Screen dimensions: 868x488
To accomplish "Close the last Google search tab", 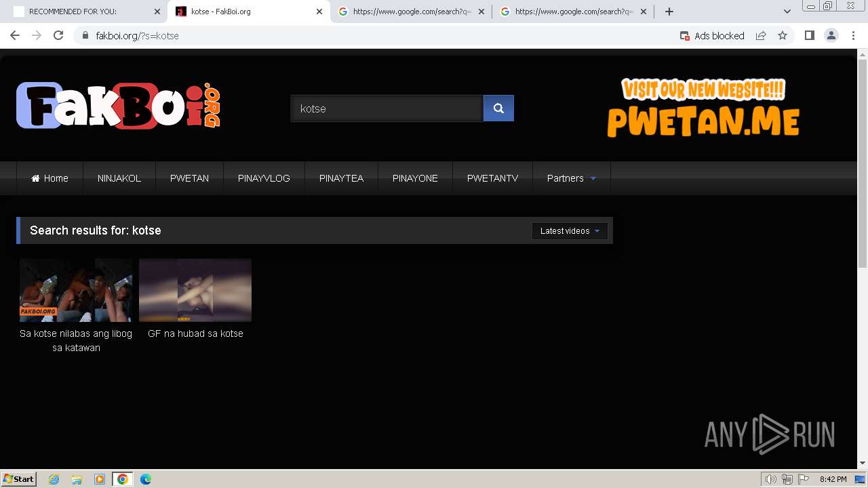I will (x=644, y=12).
